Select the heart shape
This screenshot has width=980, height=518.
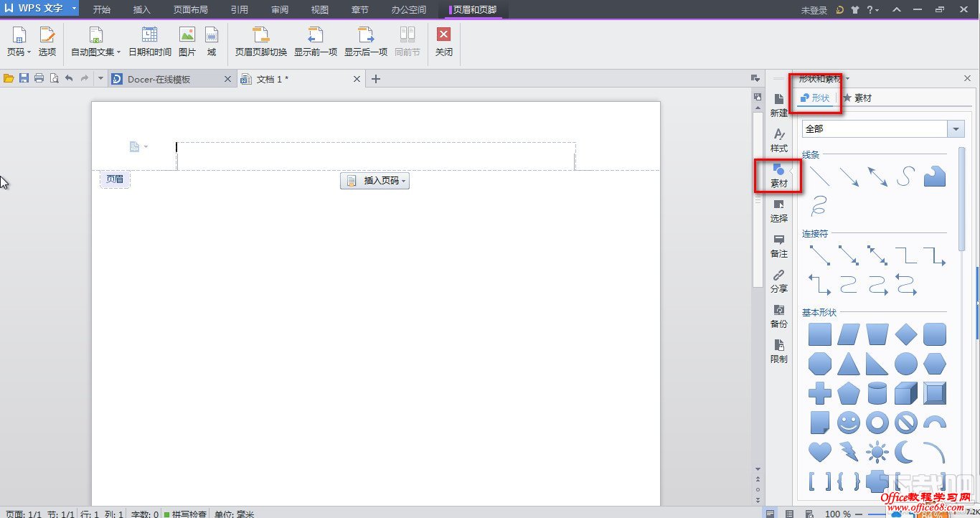click(x=819, y=451)
